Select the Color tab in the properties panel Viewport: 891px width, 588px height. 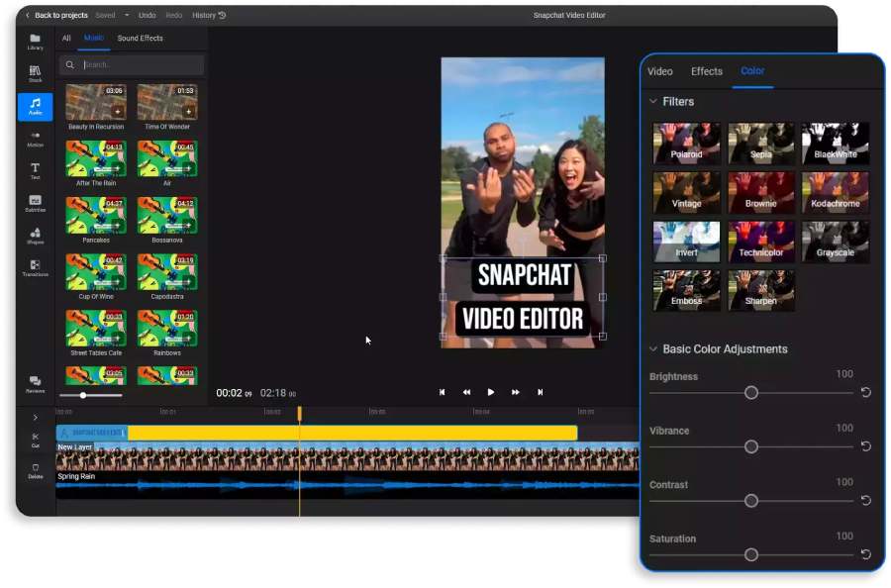click(752, 71)
